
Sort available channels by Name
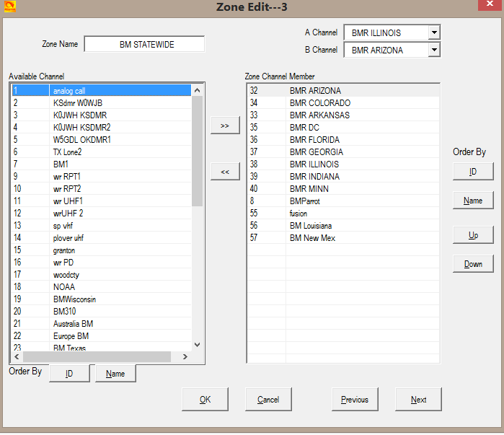point(115,373)
